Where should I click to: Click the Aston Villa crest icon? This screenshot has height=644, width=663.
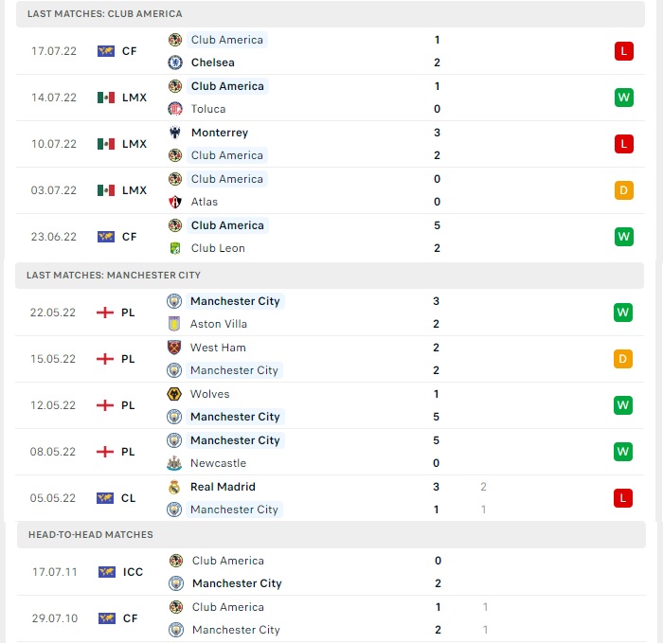click(x=174, y=324)
